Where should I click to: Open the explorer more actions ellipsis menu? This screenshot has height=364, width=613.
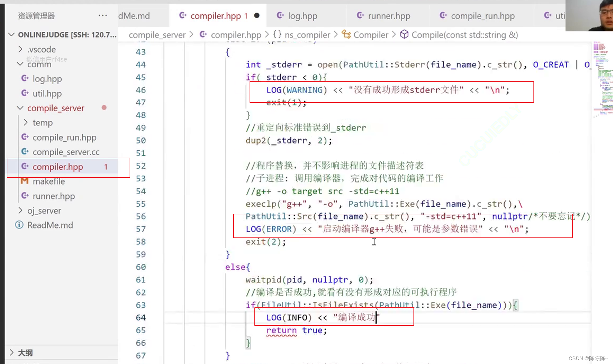103,15
